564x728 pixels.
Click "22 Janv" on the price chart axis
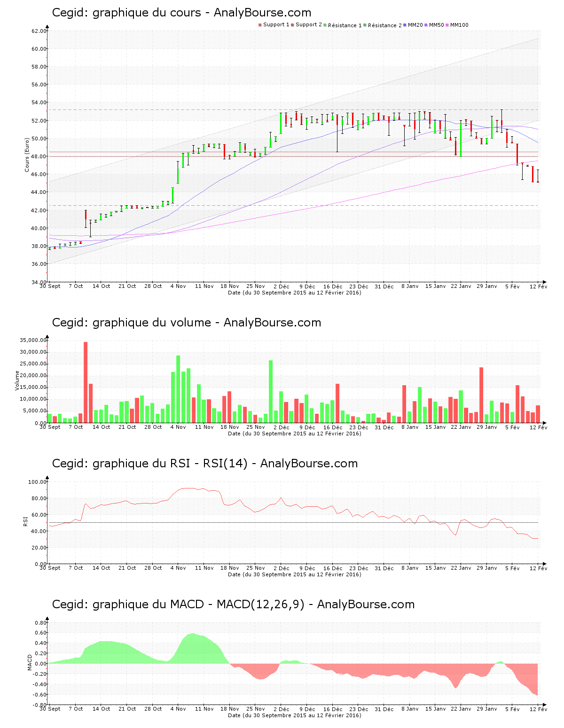pyautogui.click(x=461, y=286)
